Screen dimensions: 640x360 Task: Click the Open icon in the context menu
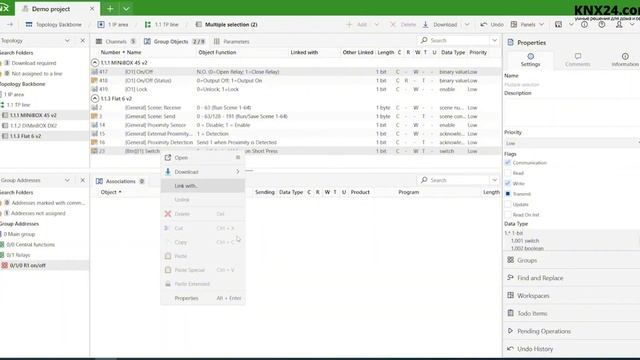[x=168, y=158]
